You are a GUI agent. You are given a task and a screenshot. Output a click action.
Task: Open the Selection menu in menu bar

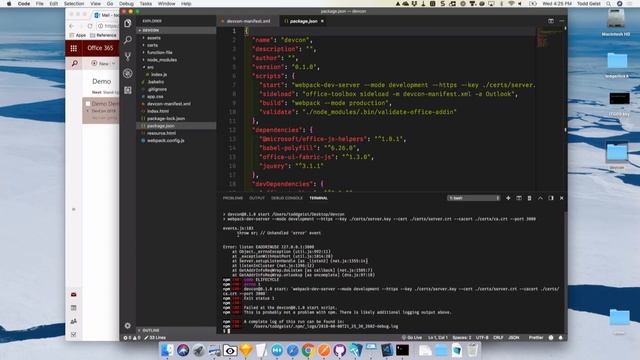point(74,4)
